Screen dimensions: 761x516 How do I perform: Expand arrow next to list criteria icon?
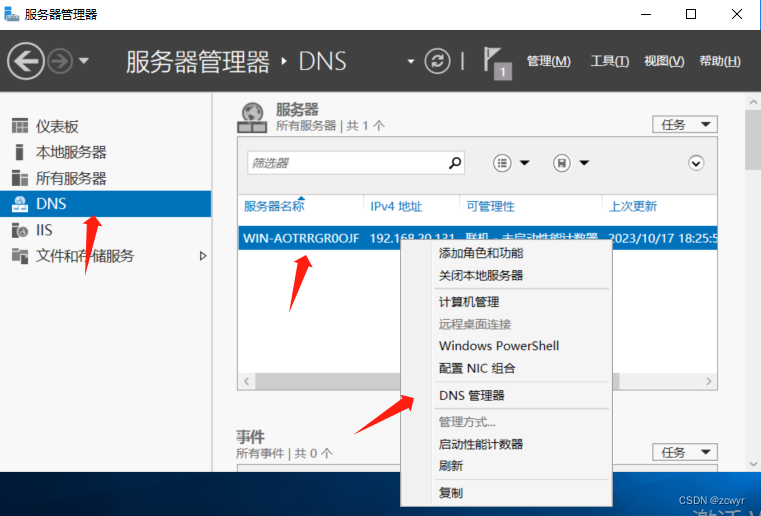[525, 163]
